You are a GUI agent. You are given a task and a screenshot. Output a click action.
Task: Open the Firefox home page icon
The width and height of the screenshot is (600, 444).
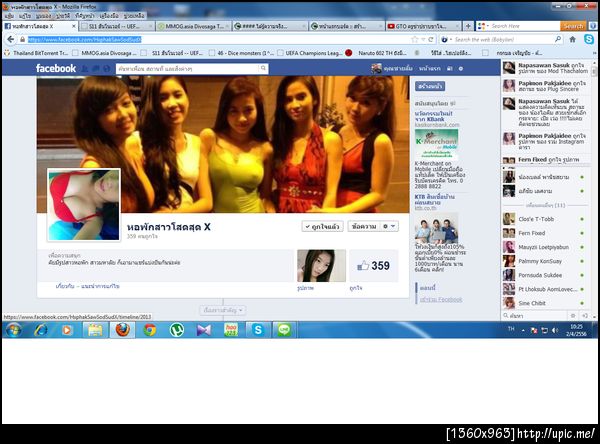click(x=572, y=39)
